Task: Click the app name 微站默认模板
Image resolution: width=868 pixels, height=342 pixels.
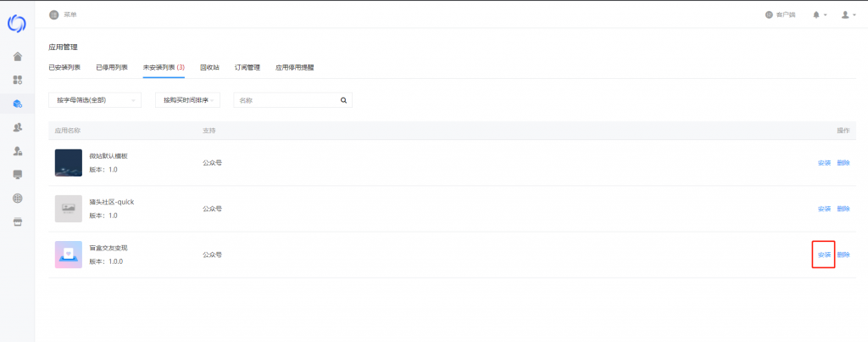Action: click(x=108, y=156)
